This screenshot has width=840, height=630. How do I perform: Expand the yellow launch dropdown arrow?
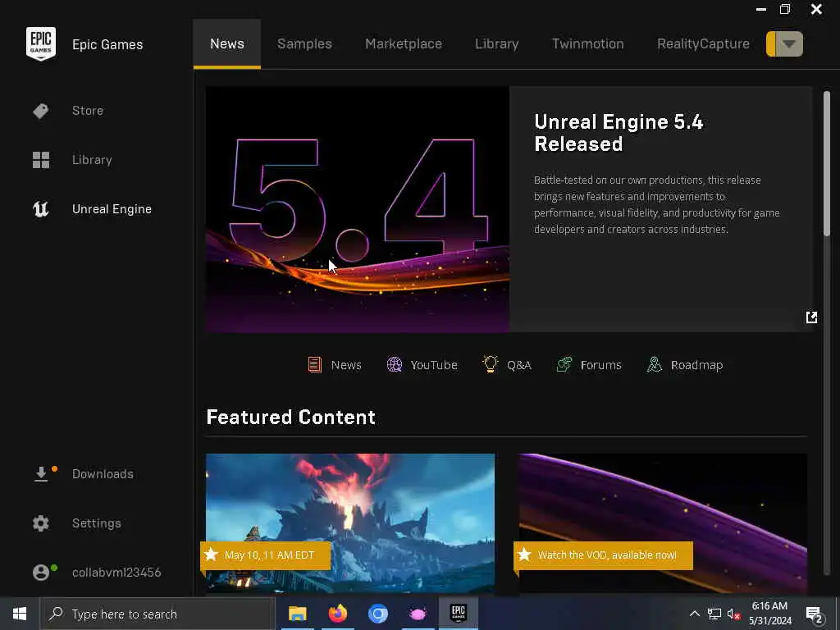tap(788, 44)
